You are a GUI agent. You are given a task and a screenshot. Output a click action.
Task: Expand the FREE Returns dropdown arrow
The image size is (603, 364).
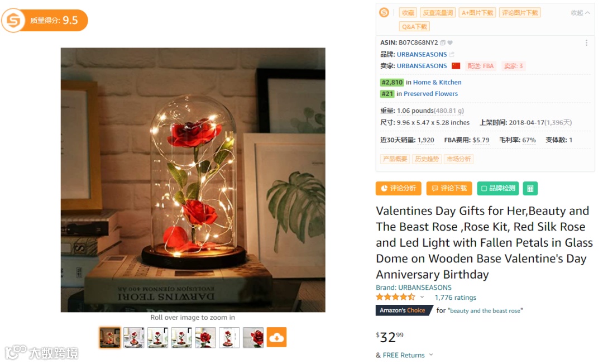click(x=430, y=355)
